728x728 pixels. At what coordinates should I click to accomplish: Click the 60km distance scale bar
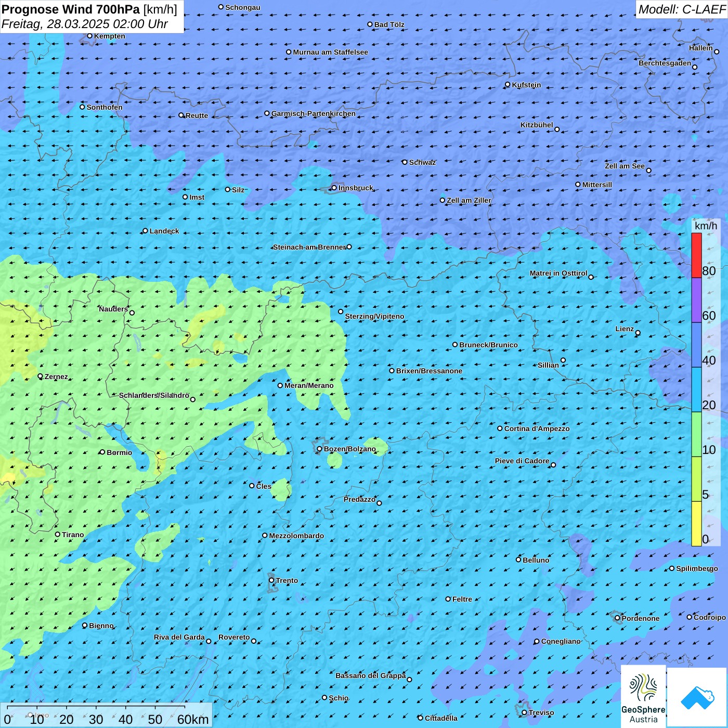[96, 713]
